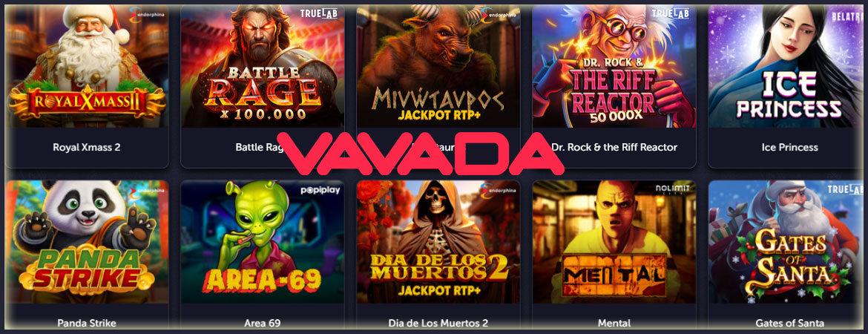Viewport: 868px width, 334px height.
Task: Click the Mental title label
Action: tap(614, 323)
